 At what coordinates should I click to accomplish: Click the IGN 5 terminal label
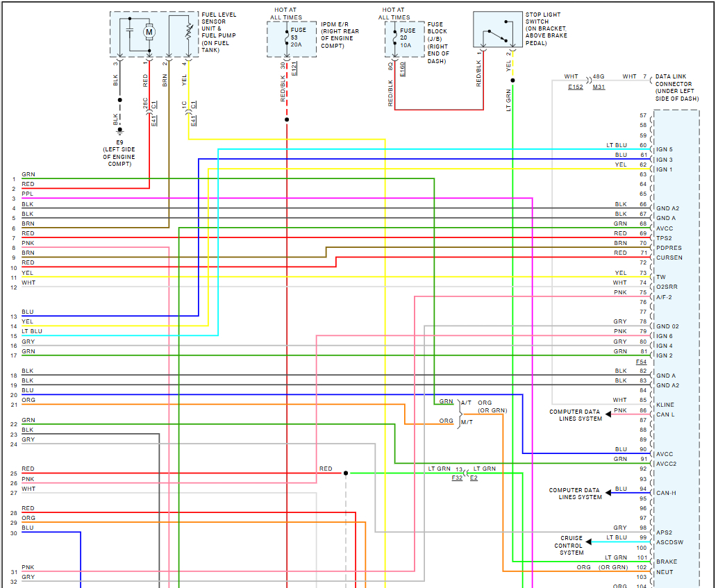tap(665, 149)
